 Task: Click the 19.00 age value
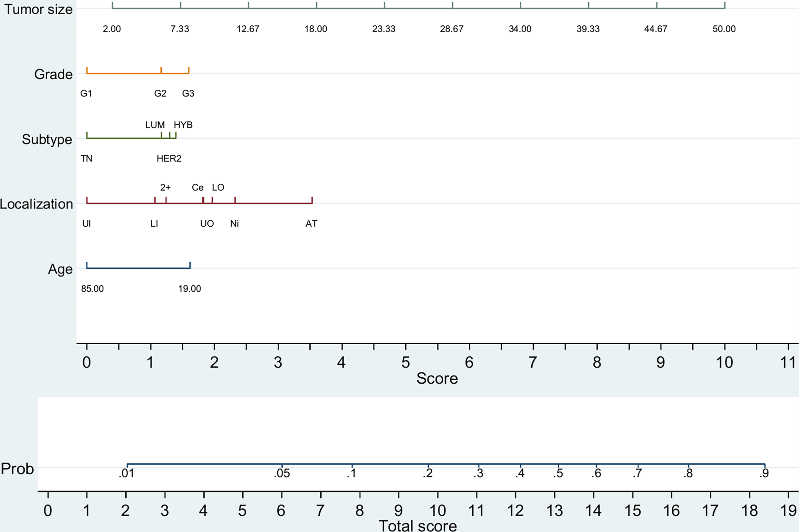pyautogui.click(x=189, y=289)
